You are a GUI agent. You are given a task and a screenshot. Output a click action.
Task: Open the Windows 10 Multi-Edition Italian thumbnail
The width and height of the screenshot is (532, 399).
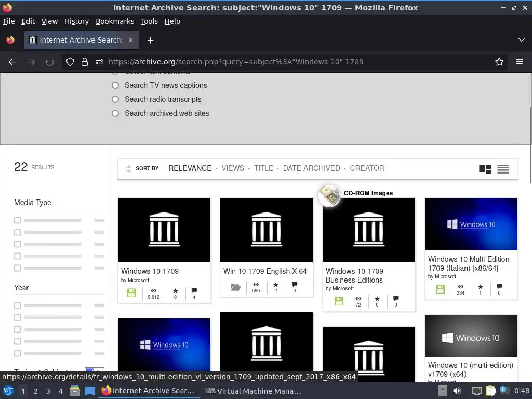click(471, 224)
